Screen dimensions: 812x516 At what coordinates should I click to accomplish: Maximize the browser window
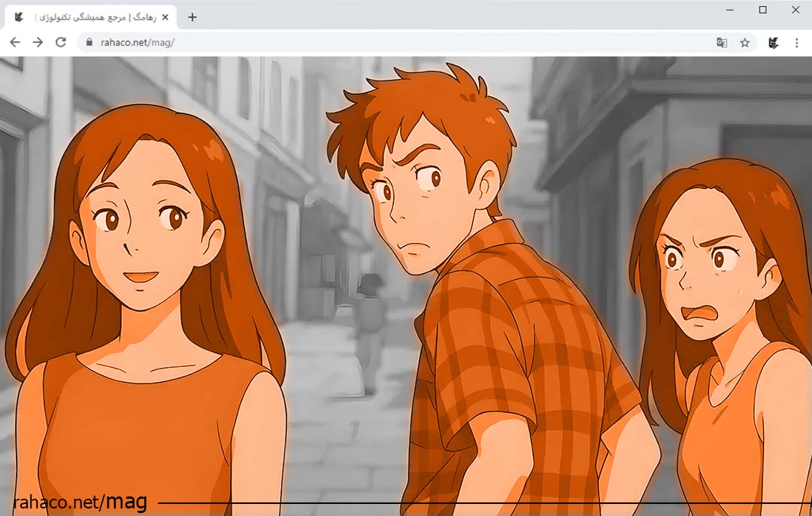point(762,10)
